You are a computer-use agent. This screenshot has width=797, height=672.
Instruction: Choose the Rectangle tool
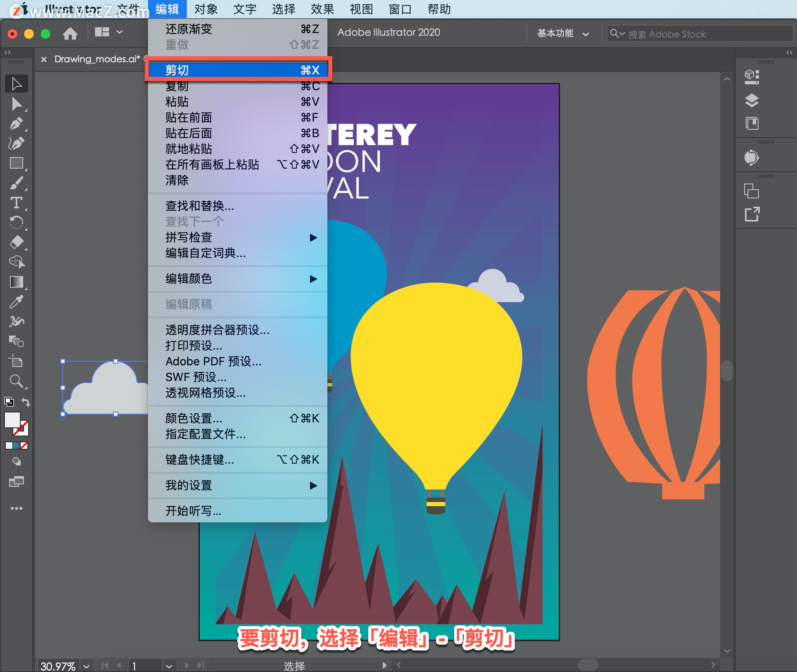pos(16,163)
